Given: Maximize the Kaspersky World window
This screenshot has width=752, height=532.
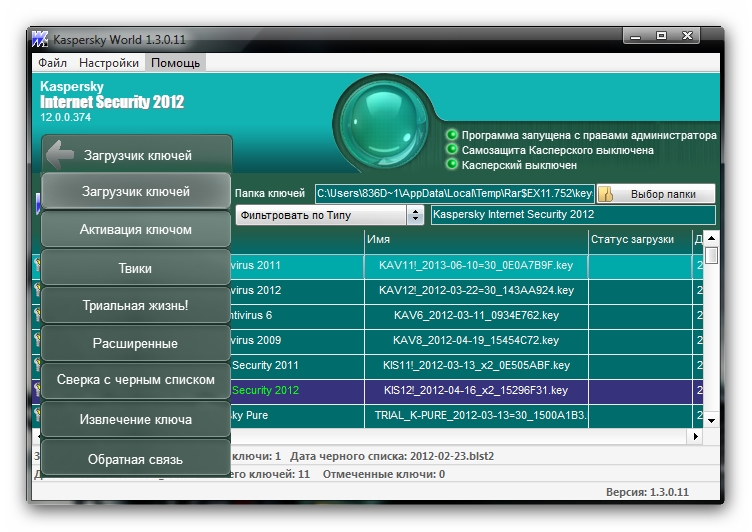Looking at the screenshot, I should click(661, 35).
